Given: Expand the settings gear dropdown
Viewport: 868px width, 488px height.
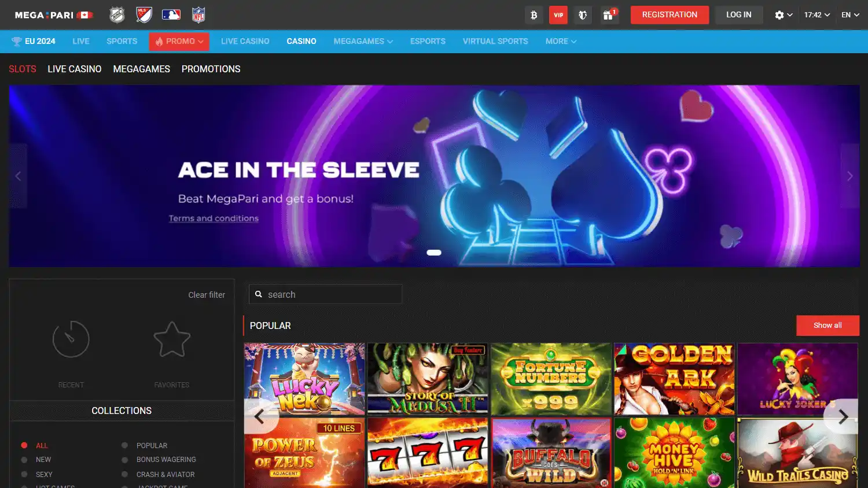Looking at the screenshot, I should tap(784, 15).
